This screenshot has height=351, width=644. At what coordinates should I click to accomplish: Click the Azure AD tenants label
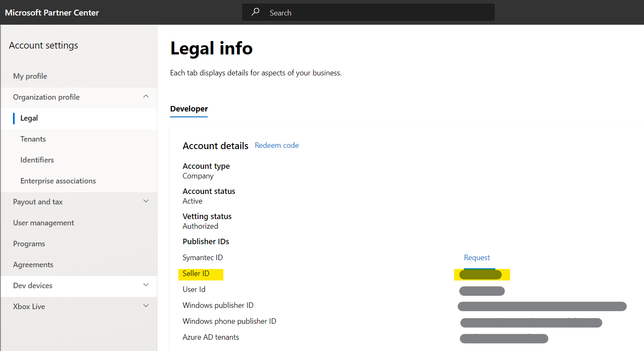click(211, 337)
